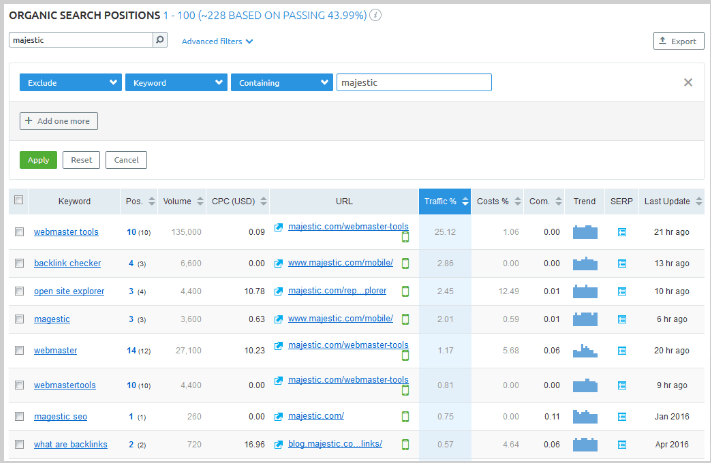
Task: Click the Export button
Action: (678, 41)
